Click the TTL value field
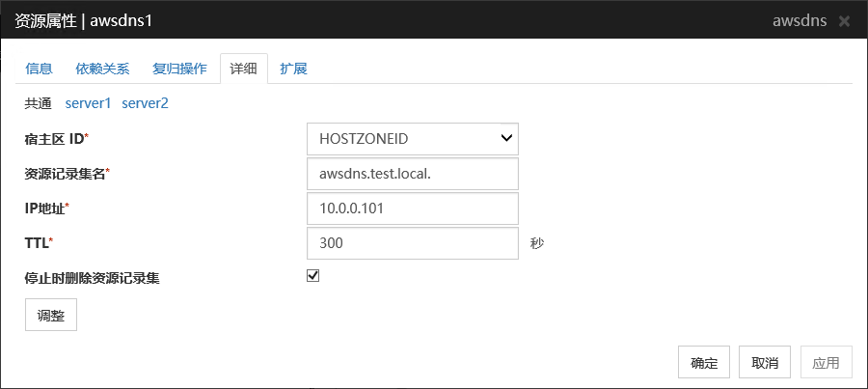Image resolution: width=868 pixels, height=389 pixels. pos(413,243)
